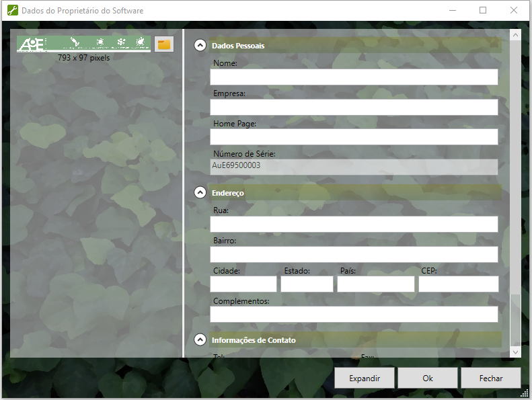Image resolution: width=532 pixels, height=400 pixels.
Task: Collapse the Informações de Contato section
Action: (200, 339)
